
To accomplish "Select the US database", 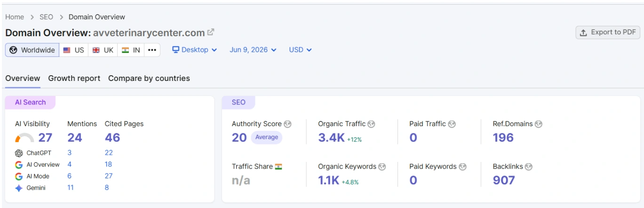I will click(73, 50).
